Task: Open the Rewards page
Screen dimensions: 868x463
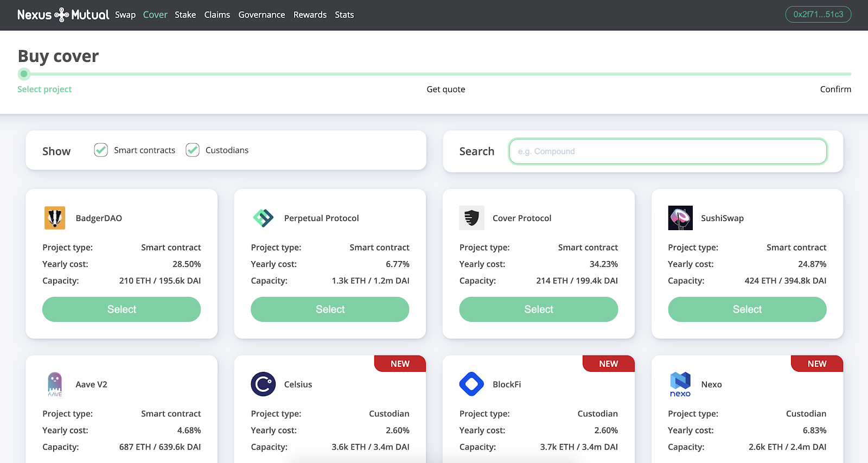Action: point(310,15)
